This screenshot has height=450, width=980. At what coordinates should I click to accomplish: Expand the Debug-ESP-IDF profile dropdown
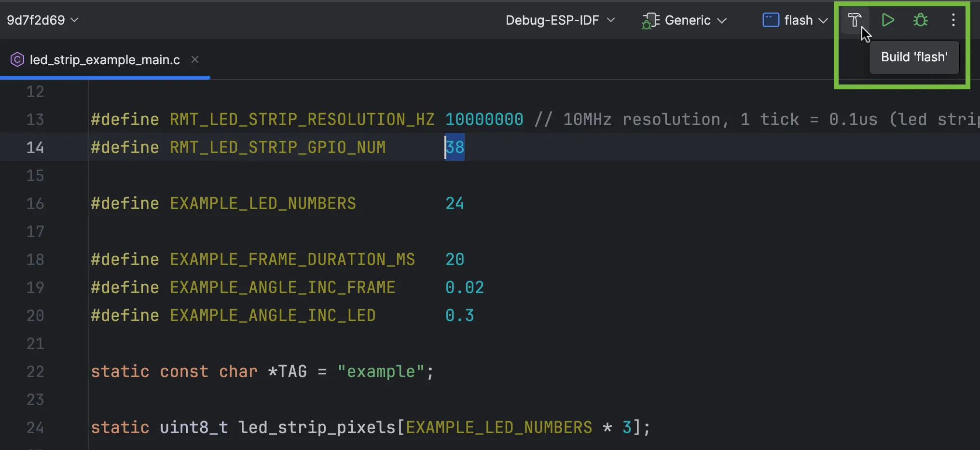560,20
